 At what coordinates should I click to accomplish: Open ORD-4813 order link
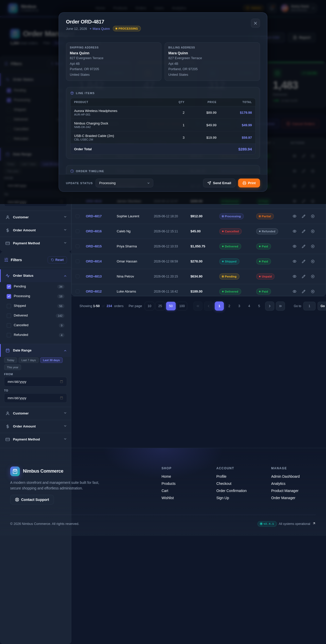tap(94, 276)
